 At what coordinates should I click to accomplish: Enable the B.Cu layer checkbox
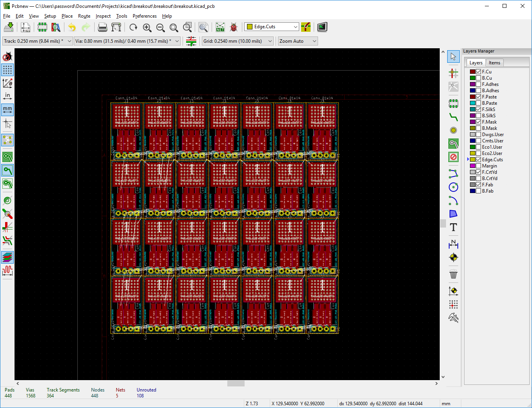tap(479, 78)
